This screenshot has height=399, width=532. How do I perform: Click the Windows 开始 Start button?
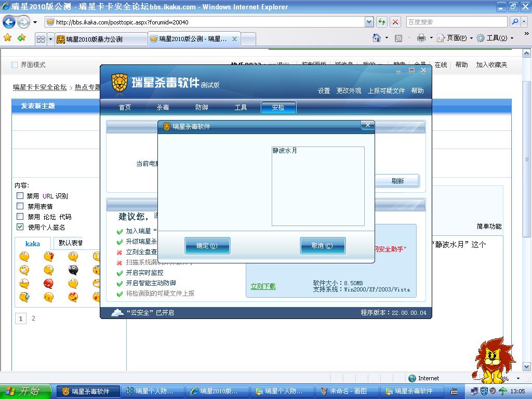pyautogui.click(x=25, y=391)
